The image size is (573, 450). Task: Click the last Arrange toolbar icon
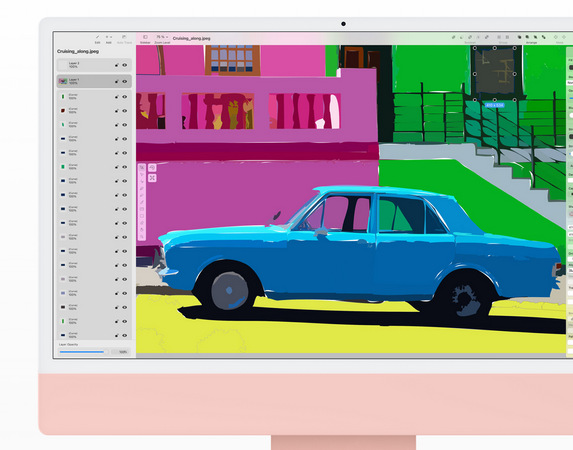pyautogui.click(x=544, y=37)
